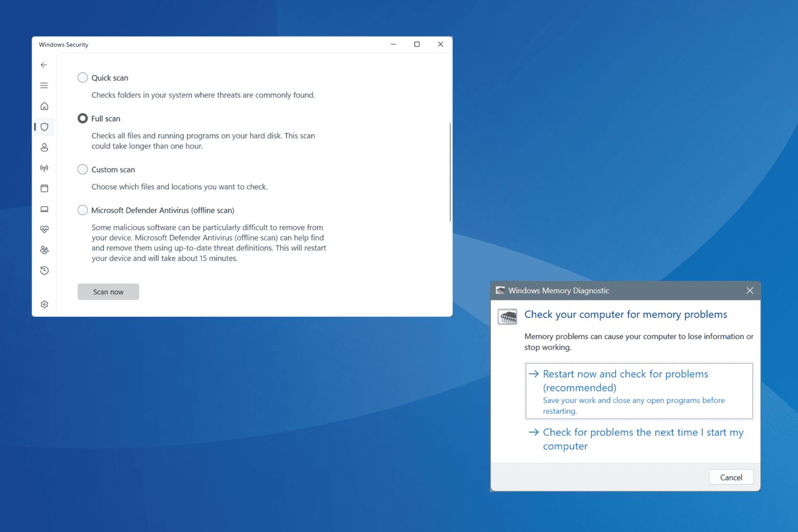Click the large memory chip icon beside the heading

click(x=507, y=316)
